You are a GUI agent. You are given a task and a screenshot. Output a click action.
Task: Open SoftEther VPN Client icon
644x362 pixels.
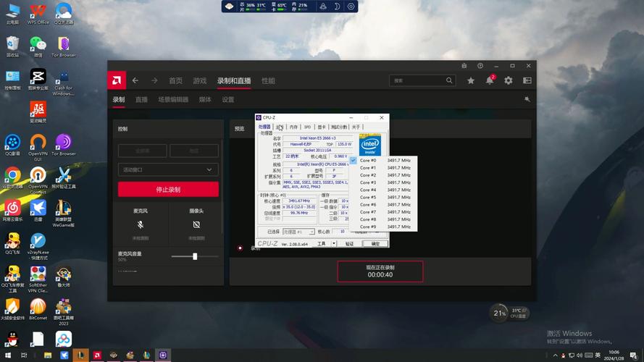coord(38,279)
